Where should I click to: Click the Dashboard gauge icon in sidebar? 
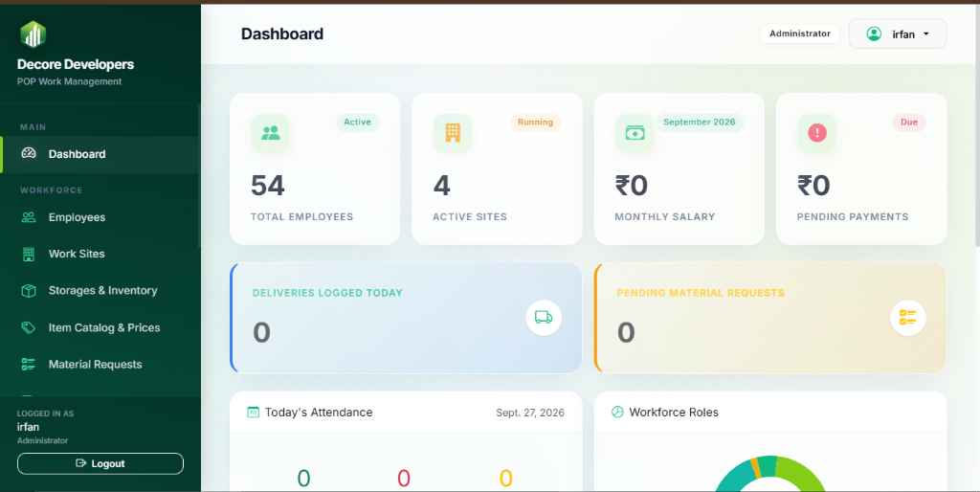(29, 153)
